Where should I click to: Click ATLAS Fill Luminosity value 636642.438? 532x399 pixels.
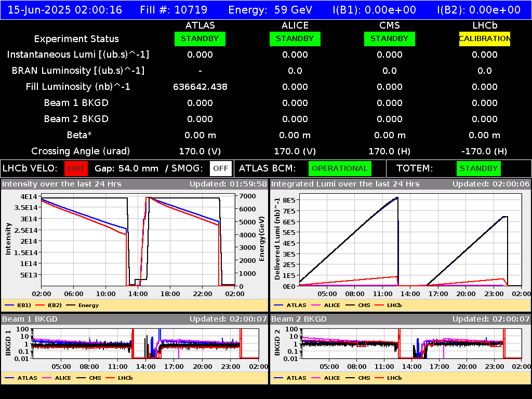click(200, 87)
